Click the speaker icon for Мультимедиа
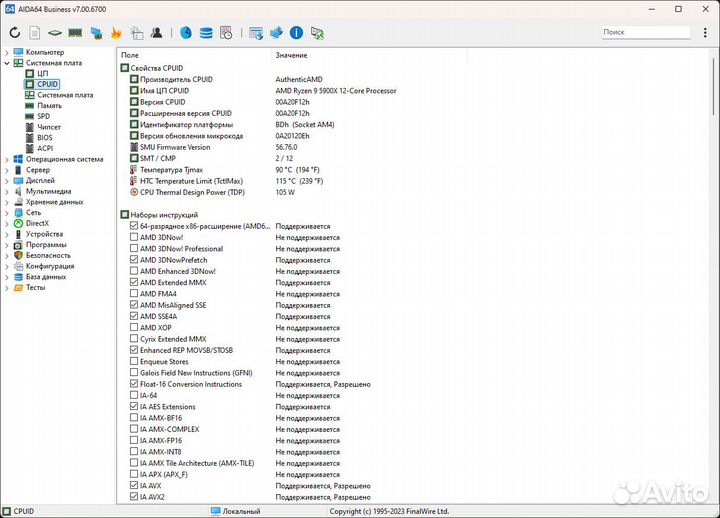This screenshot has width=720, height=518. point(18,191)
